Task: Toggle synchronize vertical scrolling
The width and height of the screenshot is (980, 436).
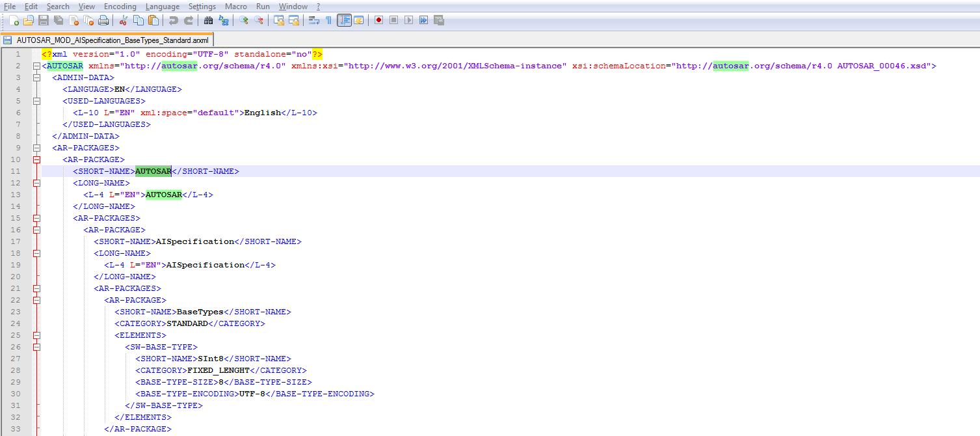Action: pos(279,20)
